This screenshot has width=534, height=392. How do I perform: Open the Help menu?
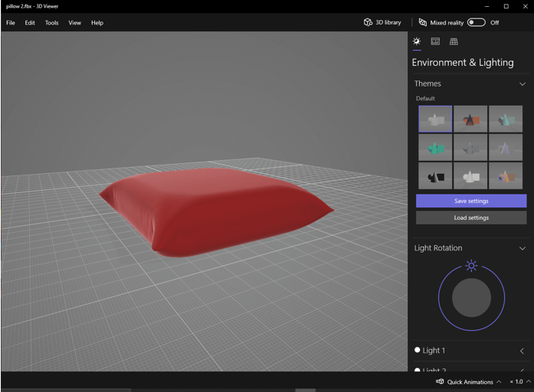coord(97,23)
